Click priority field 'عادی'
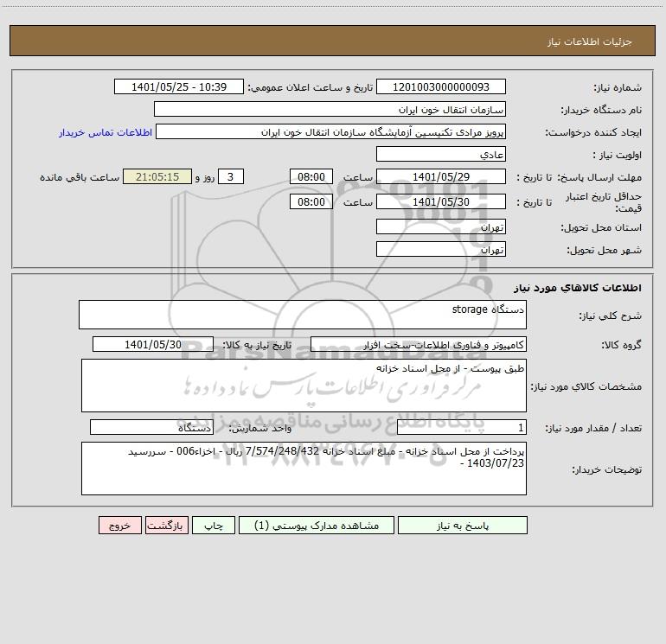This screenshot has height=644, width=666. point(441,154)
